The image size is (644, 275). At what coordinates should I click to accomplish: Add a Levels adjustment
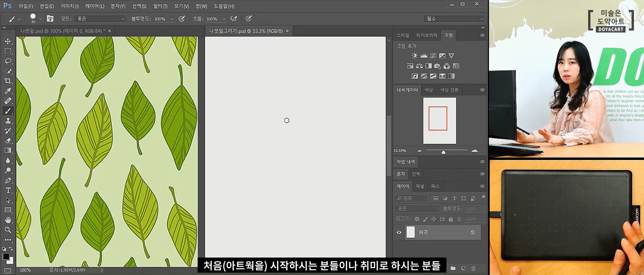(424, 56)
